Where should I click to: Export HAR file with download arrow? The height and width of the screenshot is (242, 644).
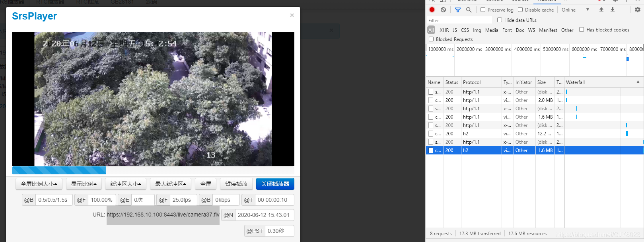coord(613,10)
